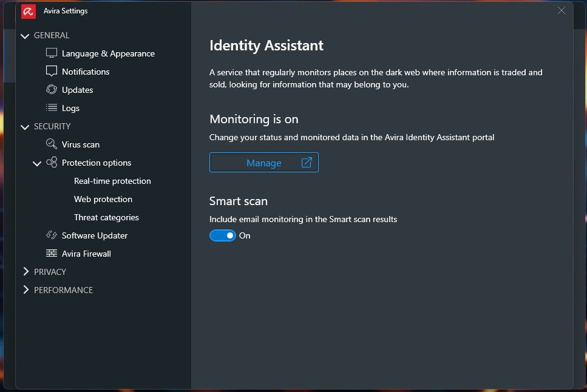Viewport: 587px width, 392px height.
Task: Select Avira Firewall in sidebar
Action: point(86,254)
